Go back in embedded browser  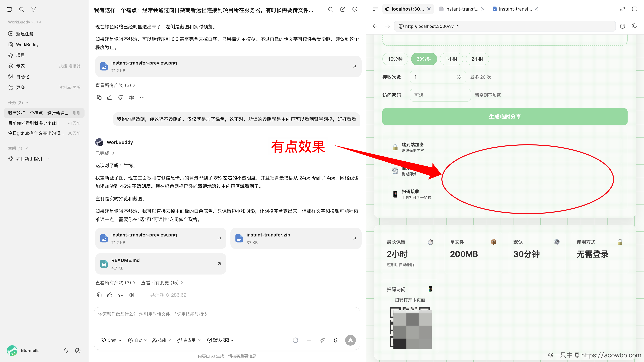click(375, 26)
